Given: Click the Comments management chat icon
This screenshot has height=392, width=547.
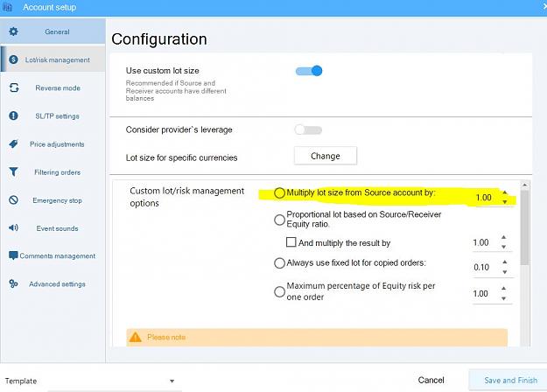Looking at the screenshot, I should pos(13,255).
